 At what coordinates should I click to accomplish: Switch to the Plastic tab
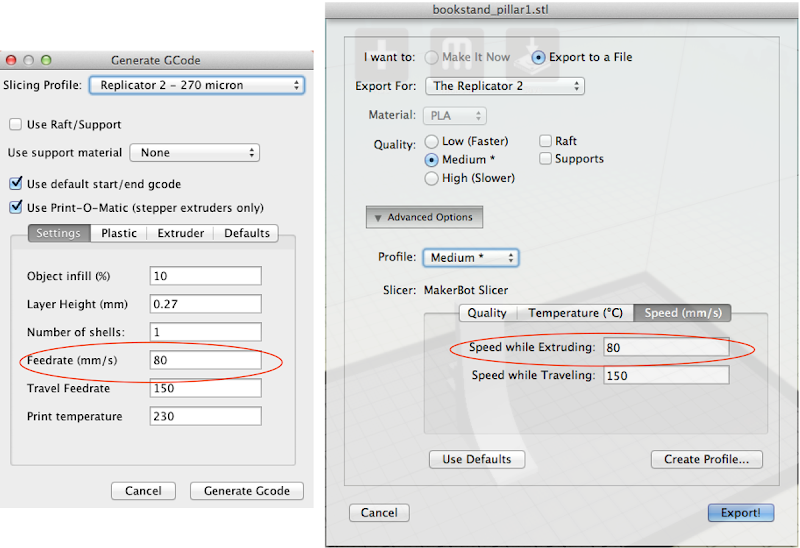pyautogui.click(x=119, y=233)
